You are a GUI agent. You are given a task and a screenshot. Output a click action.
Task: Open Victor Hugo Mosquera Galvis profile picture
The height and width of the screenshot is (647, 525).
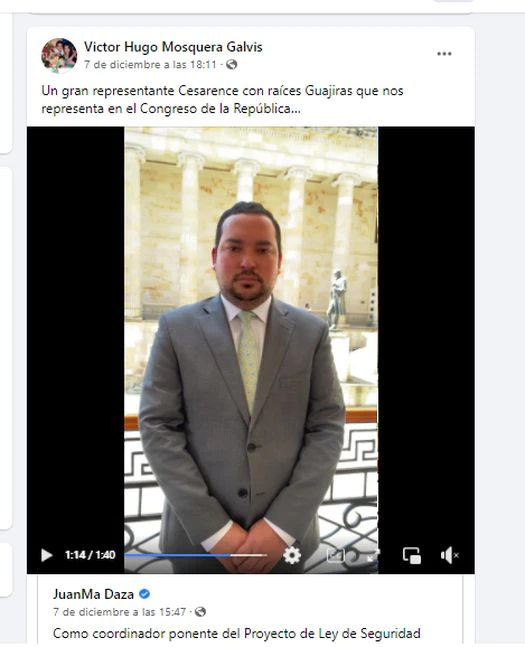pos(59,55)
